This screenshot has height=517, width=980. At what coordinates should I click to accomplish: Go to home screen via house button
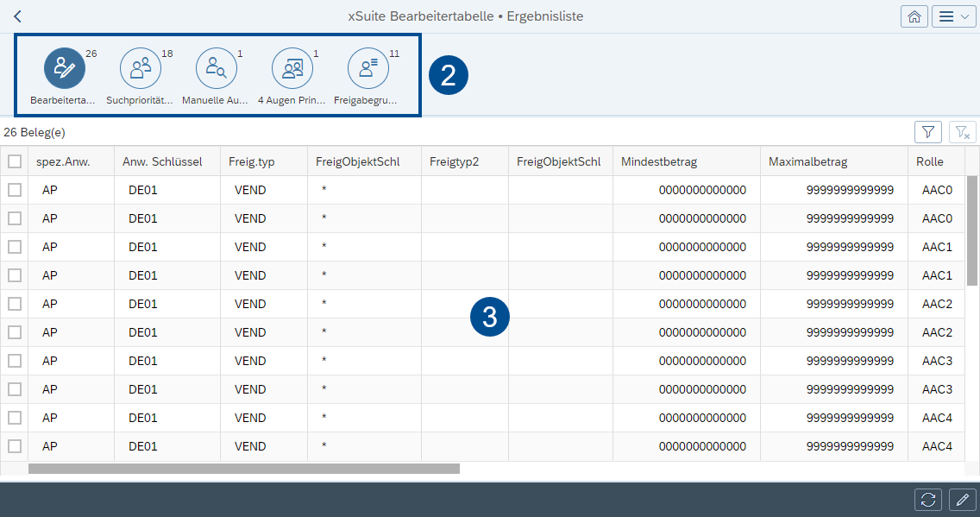click(914, 16)
